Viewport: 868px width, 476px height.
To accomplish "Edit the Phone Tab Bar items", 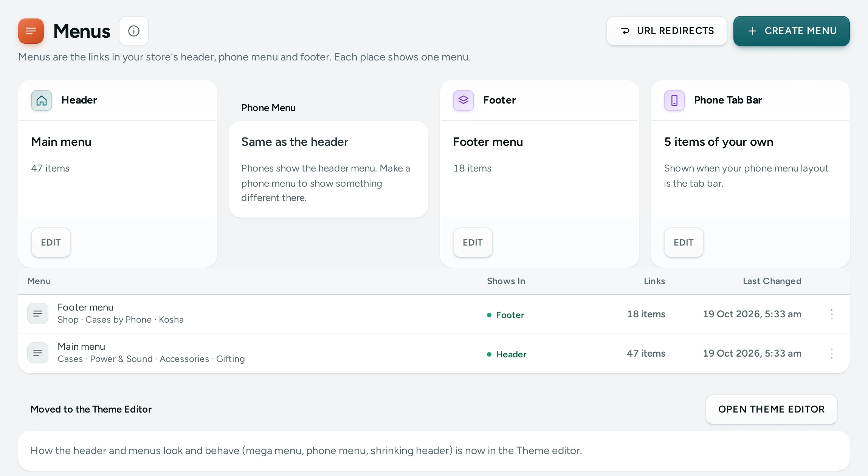I will pyautogui.click(x=684, y=243).
